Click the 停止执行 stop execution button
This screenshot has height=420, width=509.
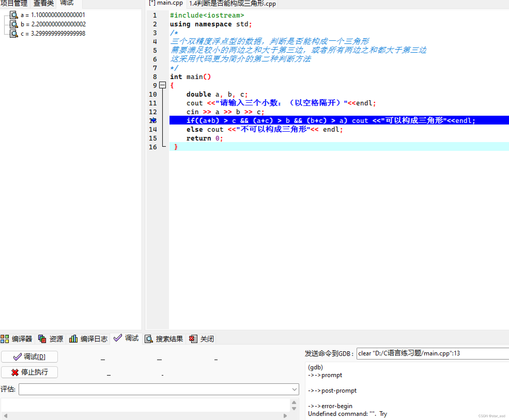click(x=29, y=372)
